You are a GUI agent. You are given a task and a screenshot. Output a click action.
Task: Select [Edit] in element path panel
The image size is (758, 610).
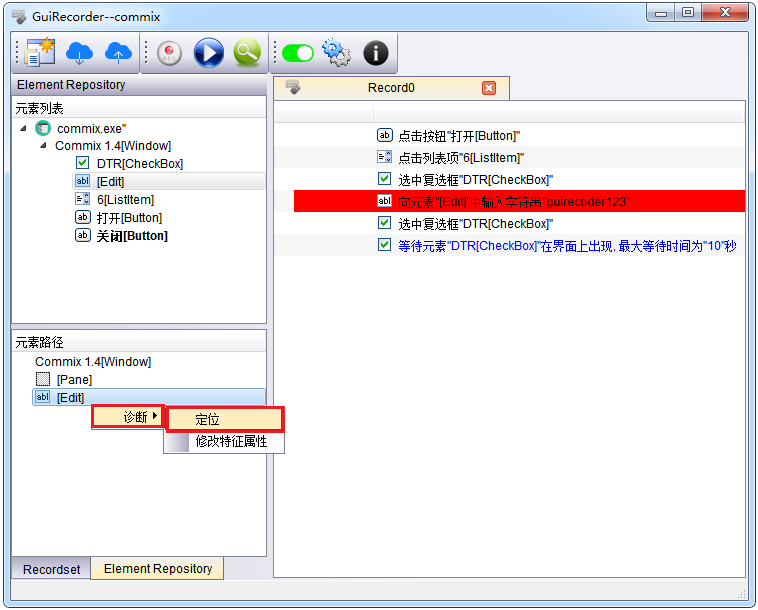pos(149,397)
